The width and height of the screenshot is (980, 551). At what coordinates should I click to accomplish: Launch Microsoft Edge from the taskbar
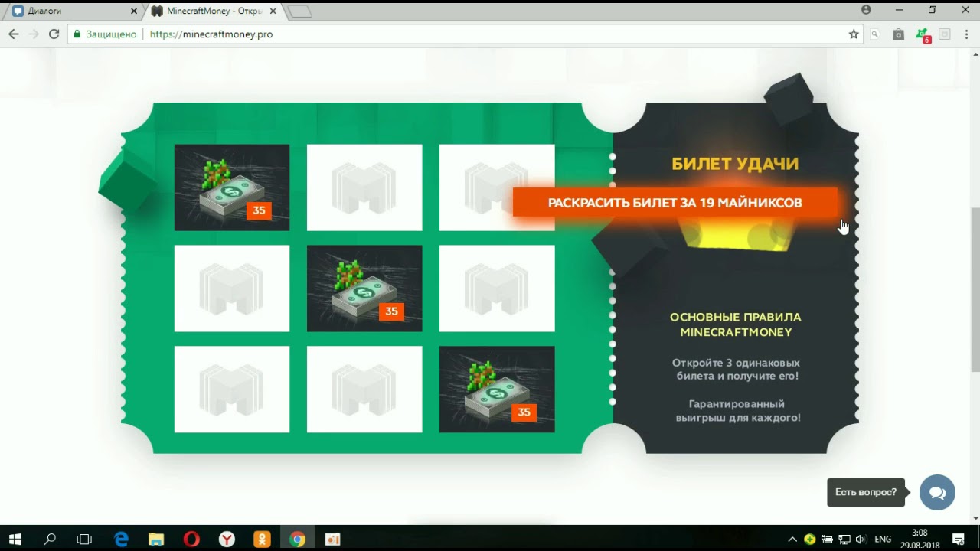pos(121,539)
